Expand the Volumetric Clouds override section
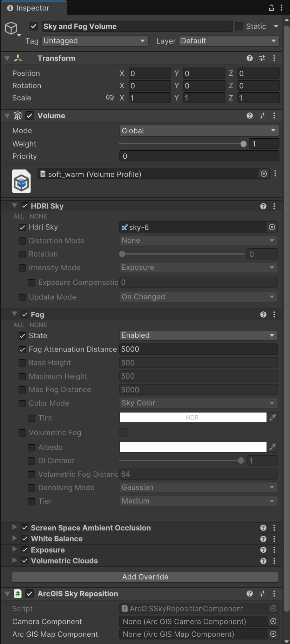This screenshot has height=644, width=290. coord(15,560)
